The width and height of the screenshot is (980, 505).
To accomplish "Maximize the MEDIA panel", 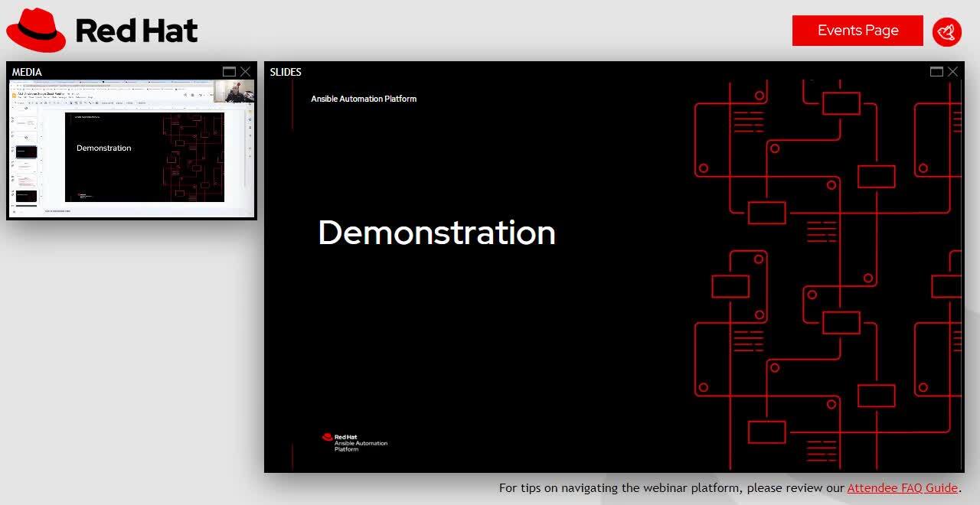I will coord(229,71).
